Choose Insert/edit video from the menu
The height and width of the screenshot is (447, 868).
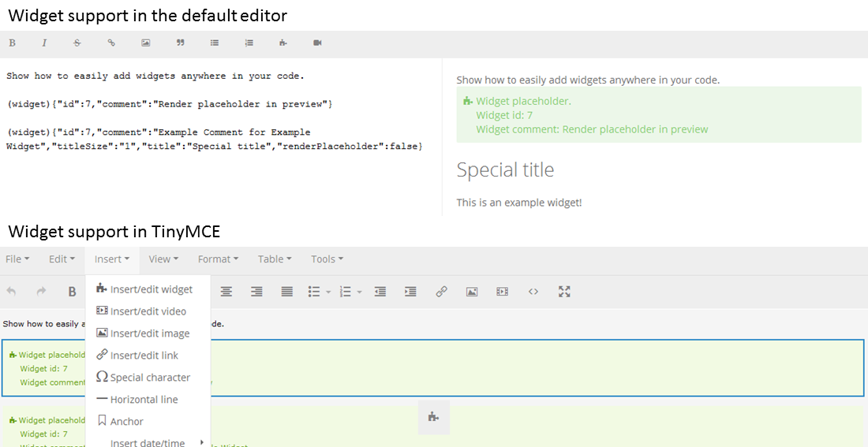click(148, 311)
